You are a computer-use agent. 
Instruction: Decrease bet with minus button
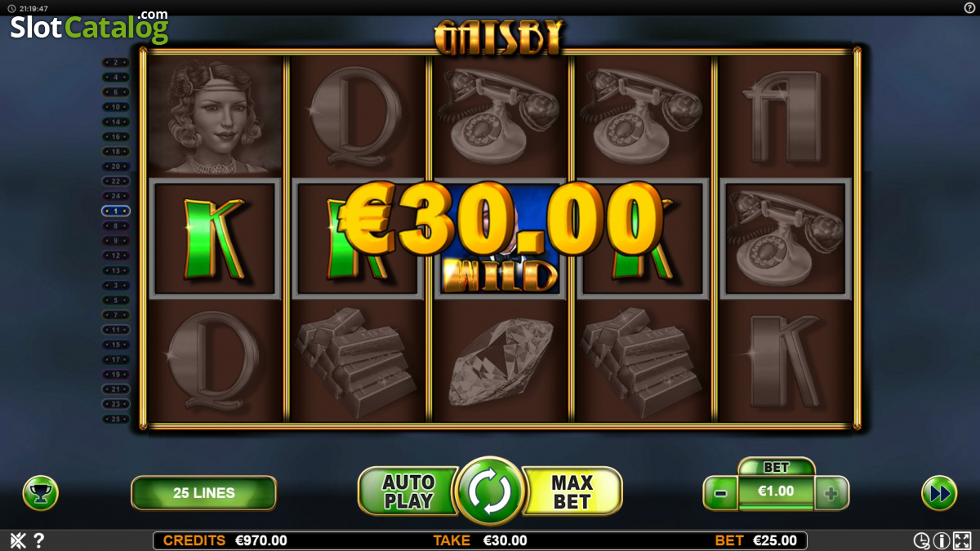point(720,493)
